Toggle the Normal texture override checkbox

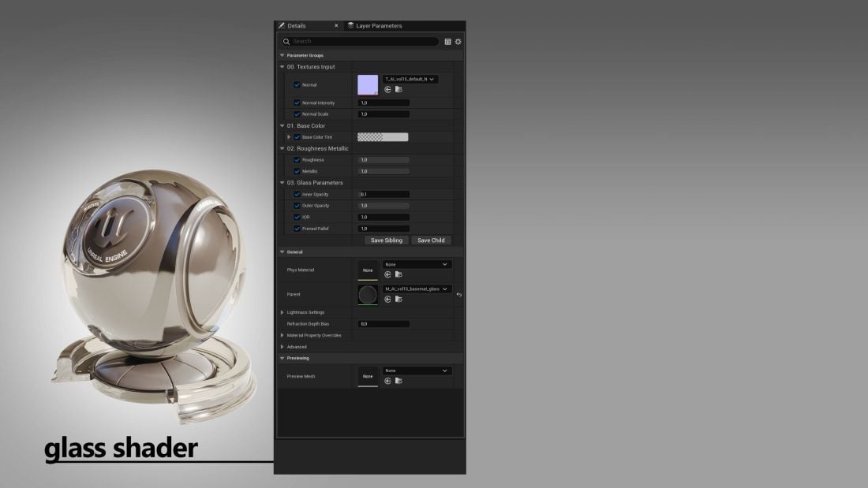point(297,84)
